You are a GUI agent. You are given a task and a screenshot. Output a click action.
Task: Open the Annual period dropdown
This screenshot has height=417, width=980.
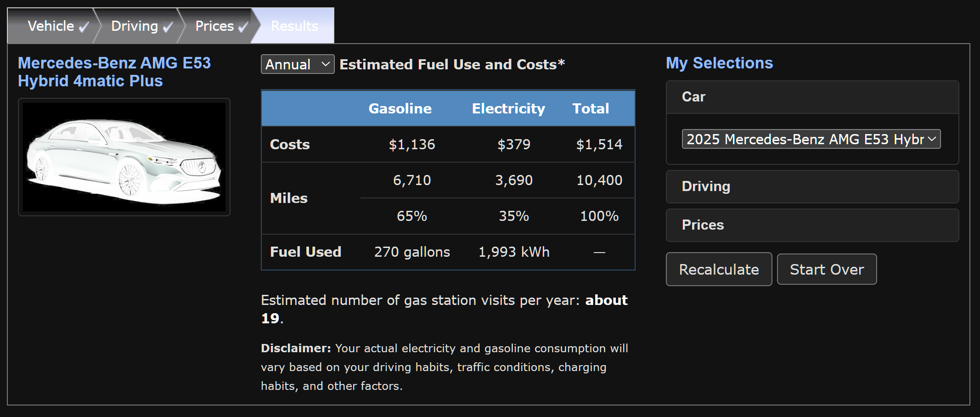(298, 64)
